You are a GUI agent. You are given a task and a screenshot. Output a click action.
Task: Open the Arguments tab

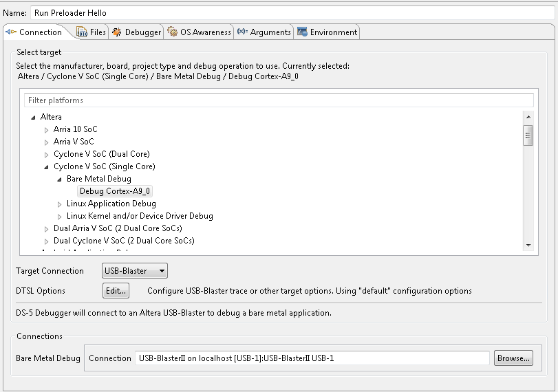tap(264, 32)
